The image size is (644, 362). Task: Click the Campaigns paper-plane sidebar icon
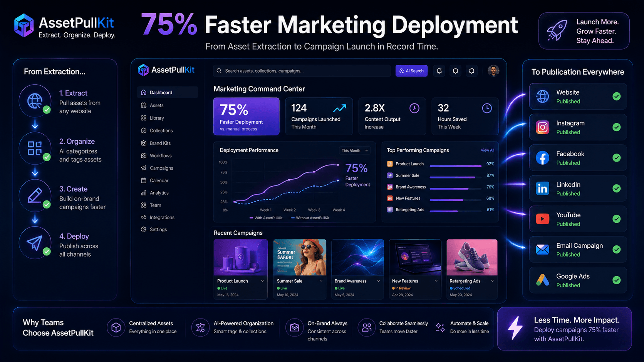(x=144, y=168)
